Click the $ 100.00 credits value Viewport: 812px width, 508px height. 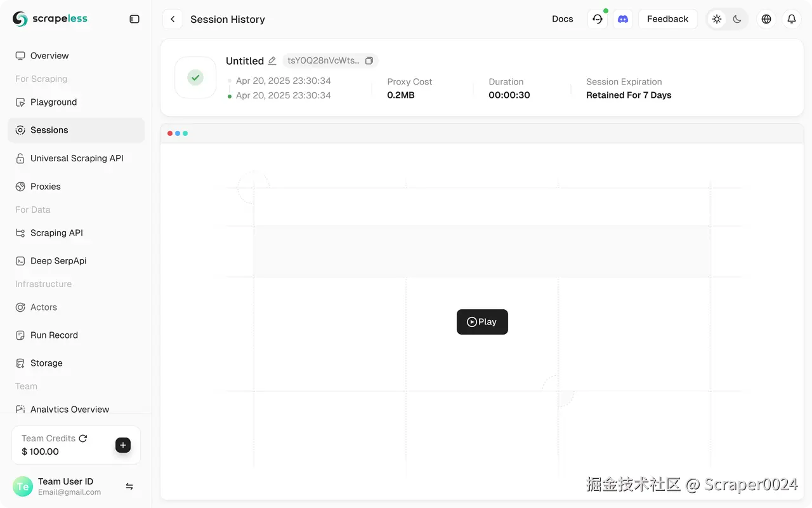click(x=40, y=451)
